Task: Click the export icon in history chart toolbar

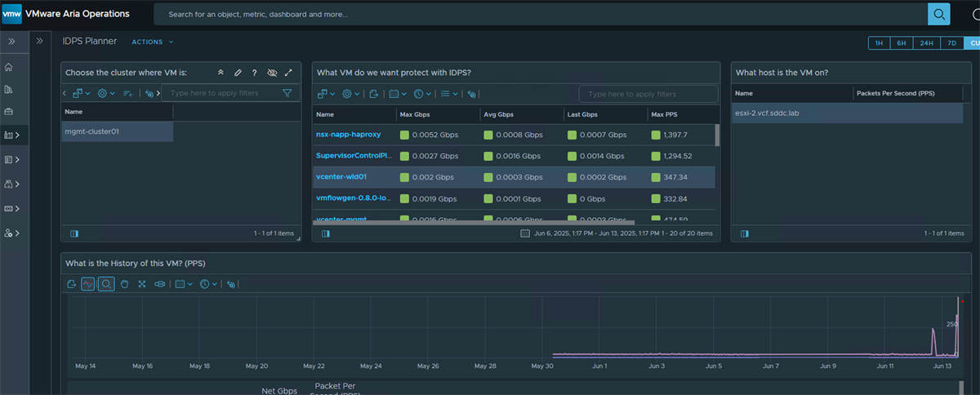Action: [72, 284]
